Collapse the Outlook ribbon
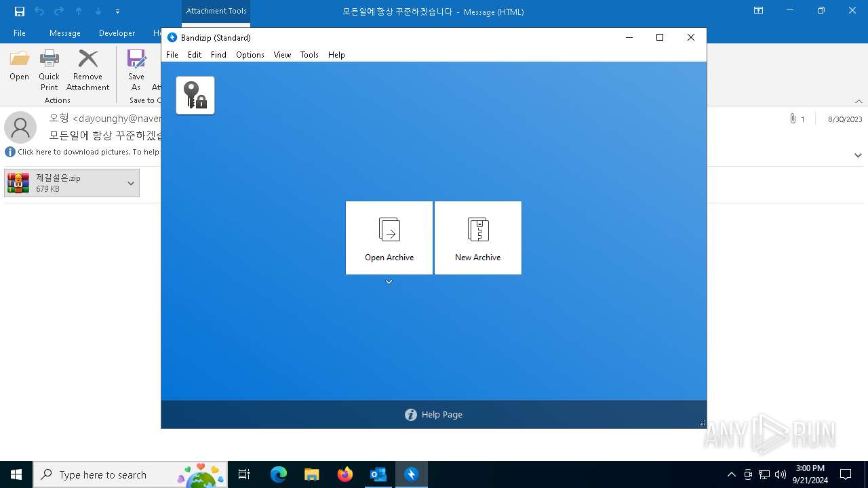 click(x=859, y=102)
